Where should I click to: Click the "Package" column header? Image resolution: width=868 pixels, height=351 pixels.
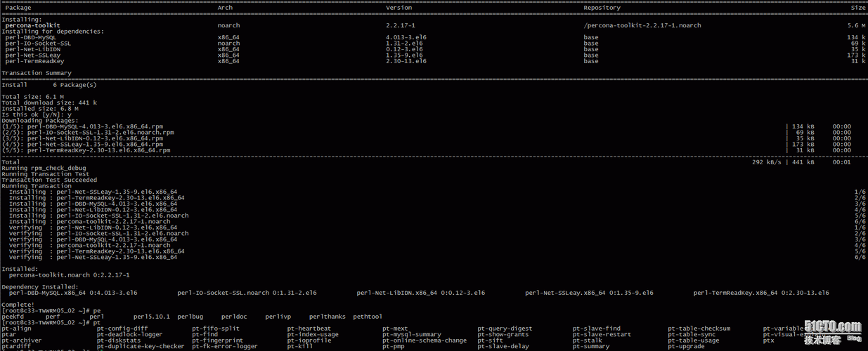(x=18, y=8)
